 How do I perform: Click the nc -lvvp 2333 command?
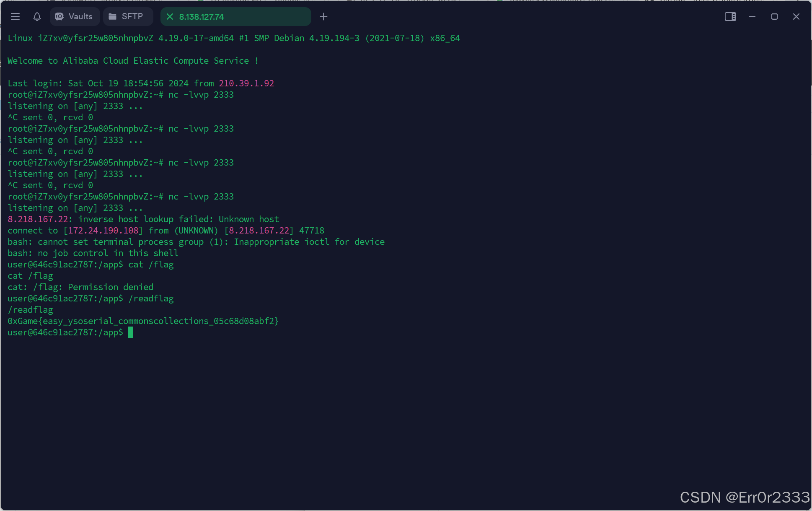coord(201,95)
